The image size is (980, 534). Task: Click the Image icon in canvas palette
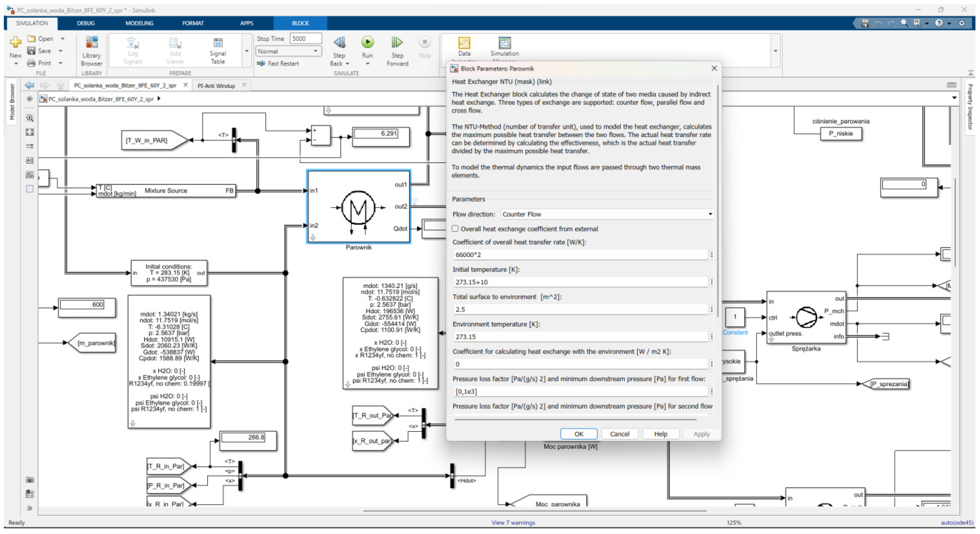pos(30,175)
